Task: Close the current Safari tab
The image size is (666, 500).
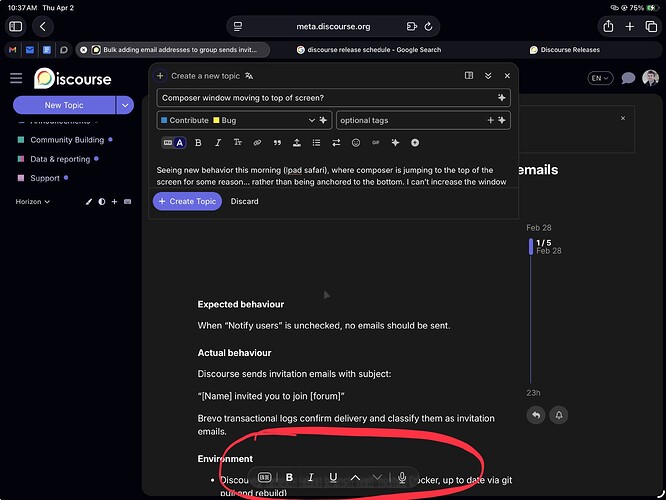Action: pos(84,50)
